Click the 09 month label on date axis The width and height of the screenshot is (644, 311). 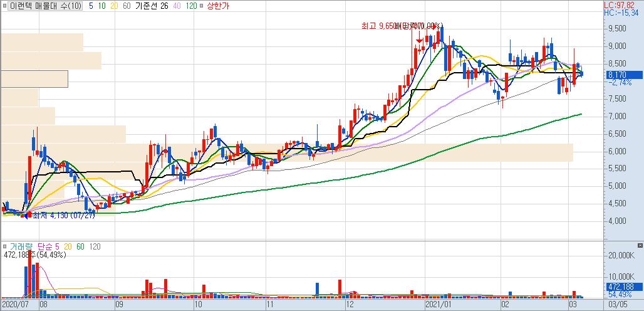point(119,305)
